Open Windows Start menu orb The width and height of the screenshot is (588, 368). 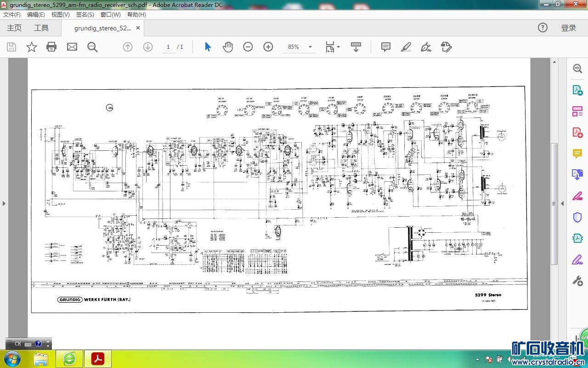pyautogui.click(x=12, y=358)
